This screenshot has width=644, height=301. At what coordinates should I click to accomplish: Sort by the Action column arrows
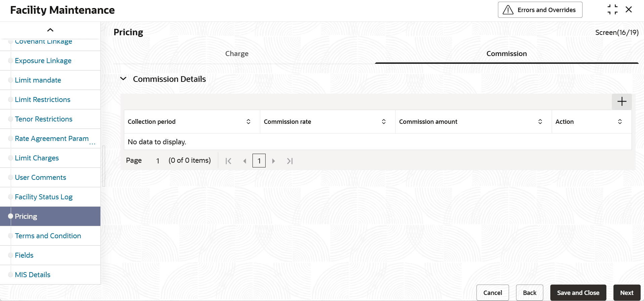click(620, 121)
